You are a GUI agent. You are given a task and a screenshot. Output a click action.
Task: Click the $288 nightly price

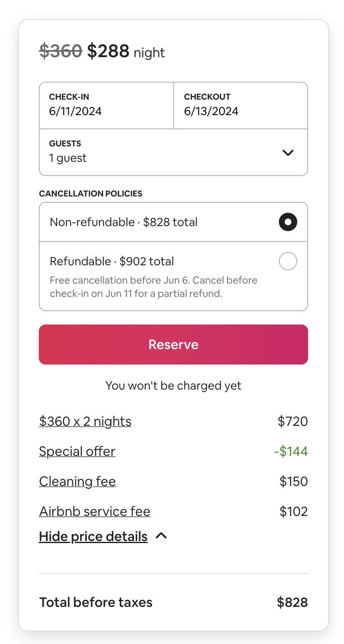tap(108, 51)
